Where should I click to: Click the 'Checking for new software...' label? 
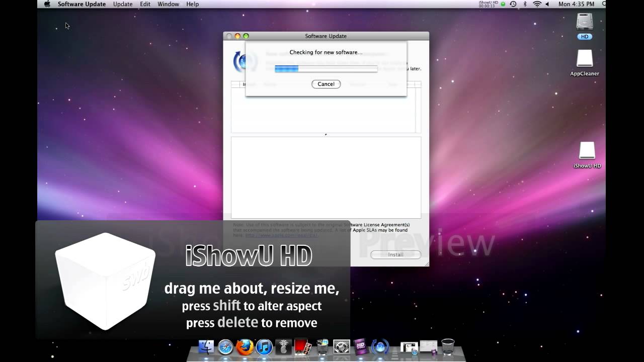[326, 52]
